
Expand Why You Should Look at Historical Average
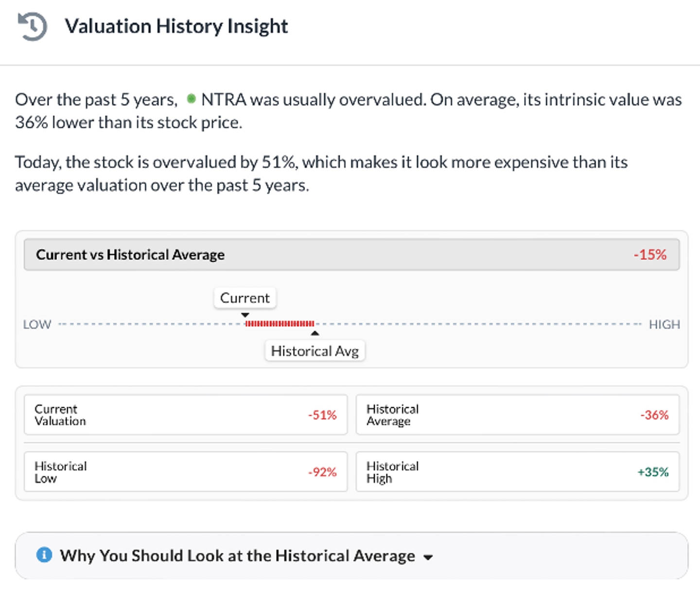click(237, 556)
